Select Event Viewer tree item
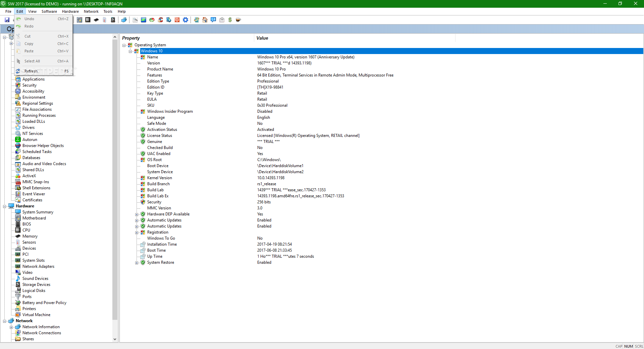644x349 pixels. click(x=34, y=194)
